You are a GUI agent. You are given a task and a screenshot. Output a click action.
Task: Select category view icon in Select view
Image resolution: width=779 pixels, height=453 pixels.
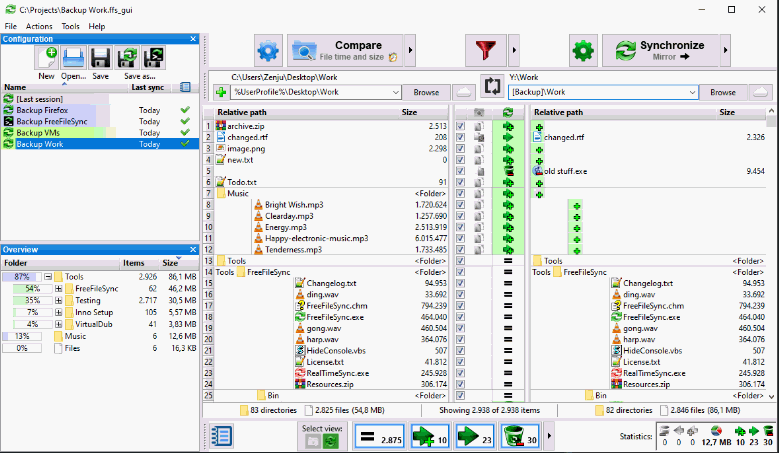click(x=312, y=441)
